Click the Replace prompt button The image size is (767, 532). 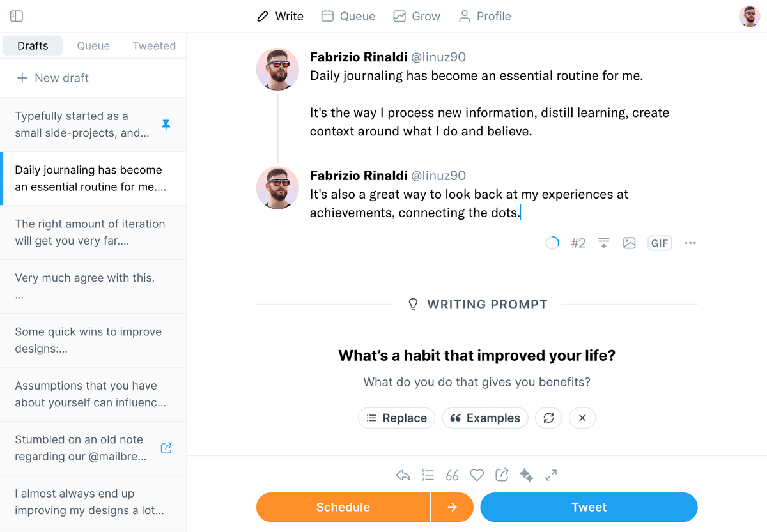396,418
